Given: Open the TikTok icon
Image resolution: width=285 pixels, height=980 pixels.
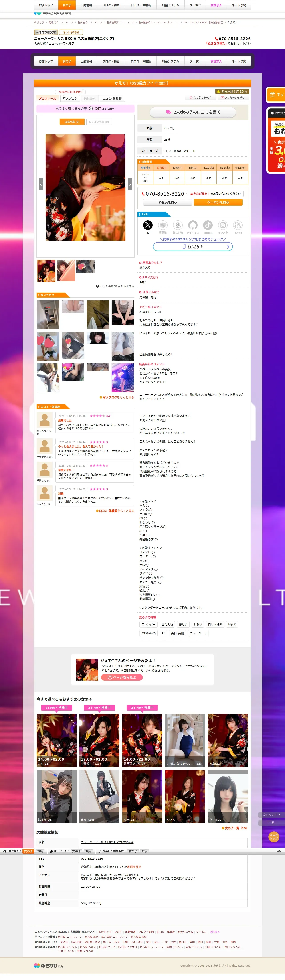Looking at the screenshot, I should [208, 225].
